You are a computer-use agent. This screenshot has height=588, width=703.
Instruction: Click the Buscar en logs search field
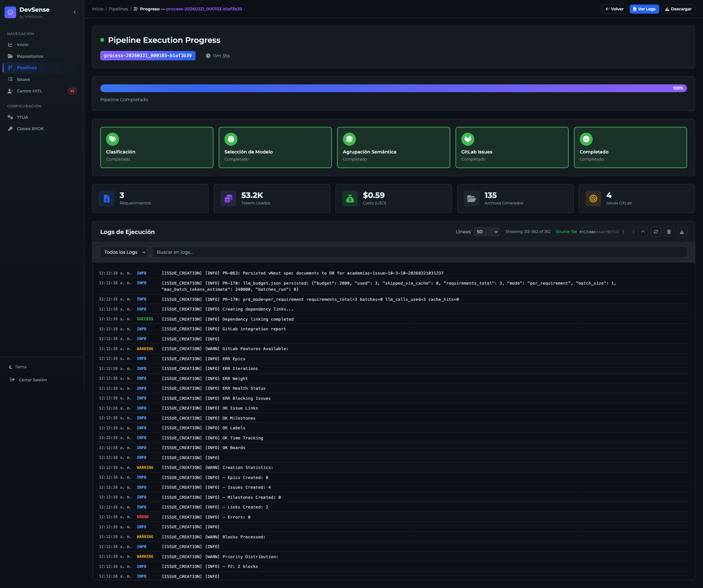tap(419, 252)
